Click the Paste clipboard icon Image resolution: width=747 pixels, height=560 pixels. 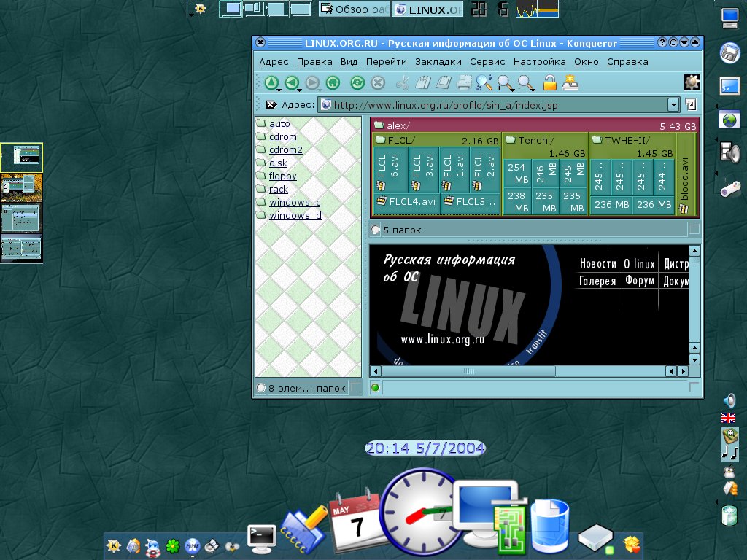pos(444,83)
